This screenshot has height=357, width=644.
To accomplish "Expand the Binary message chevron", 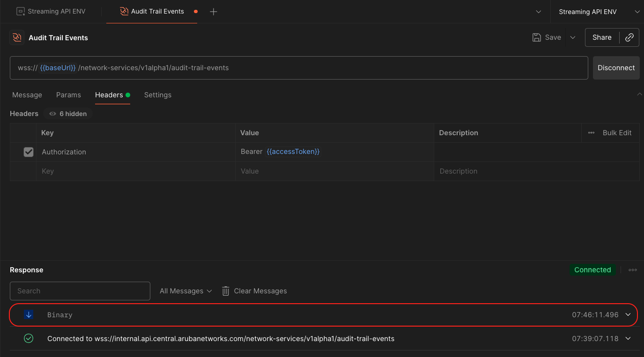I will click(628, 315).
